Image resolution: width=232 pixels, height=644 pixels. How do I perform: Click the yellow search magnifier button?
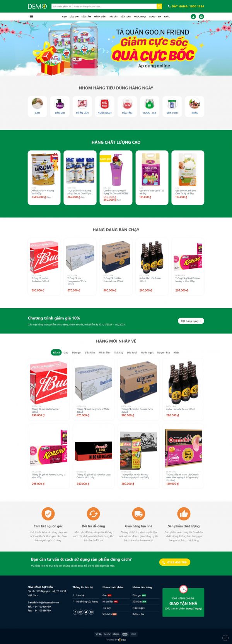159,6
